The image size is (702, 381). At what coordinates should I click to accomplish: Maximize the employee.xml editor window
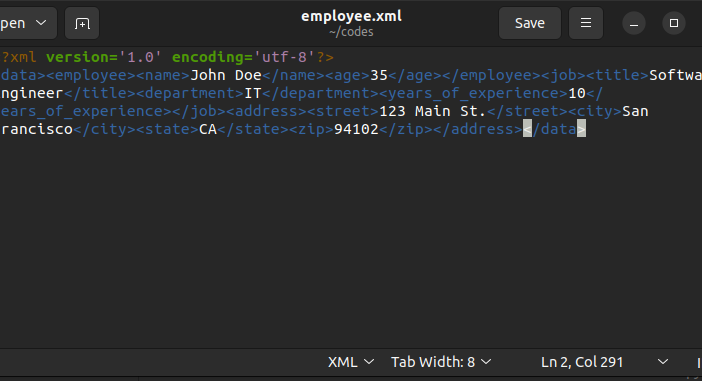(x=673, y=23)
